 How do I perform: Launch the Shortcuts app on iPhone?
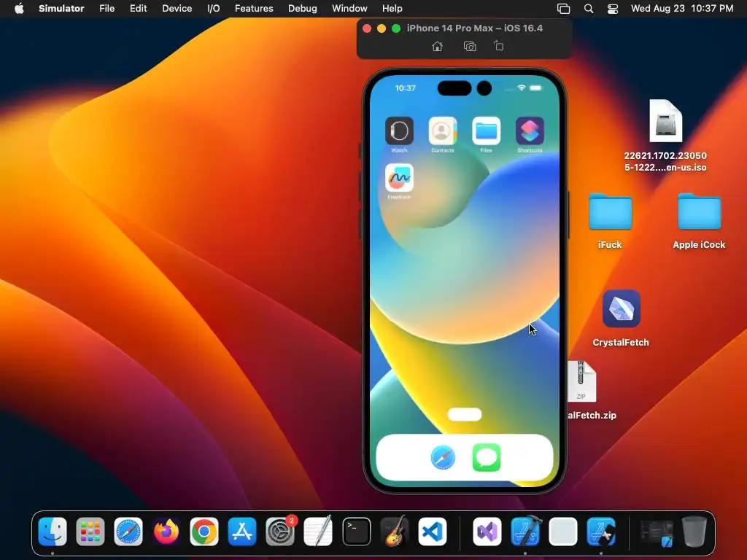coord(530,131)
